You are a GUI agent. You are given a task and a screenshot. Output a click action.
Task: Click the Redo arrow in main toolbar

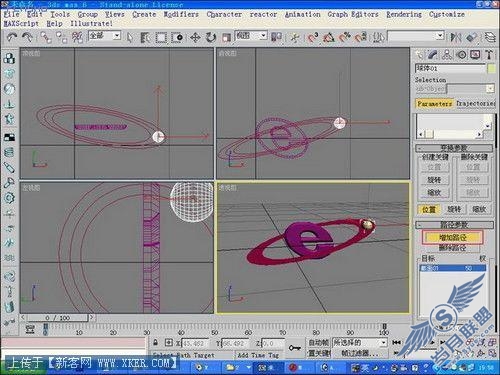(27, 37)
